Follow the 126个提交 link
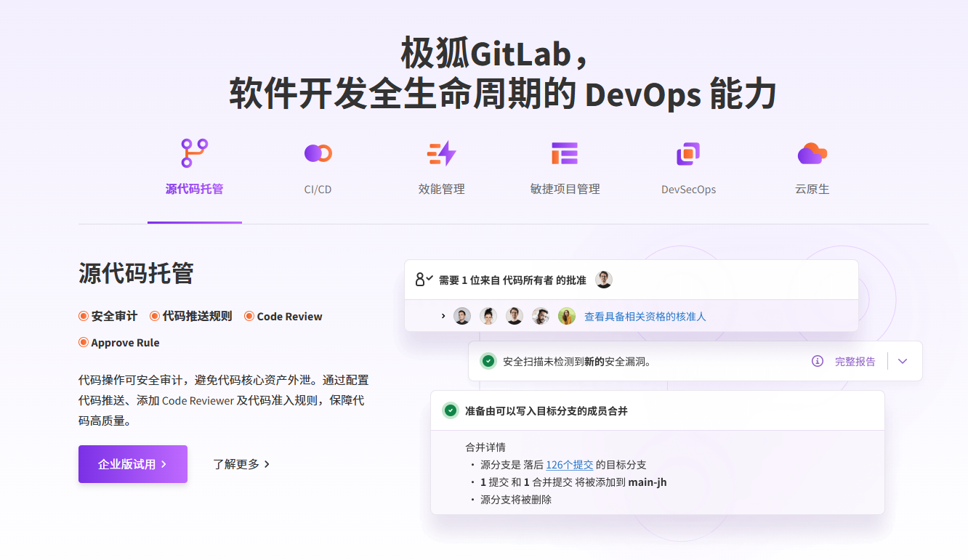 (570, 465)
